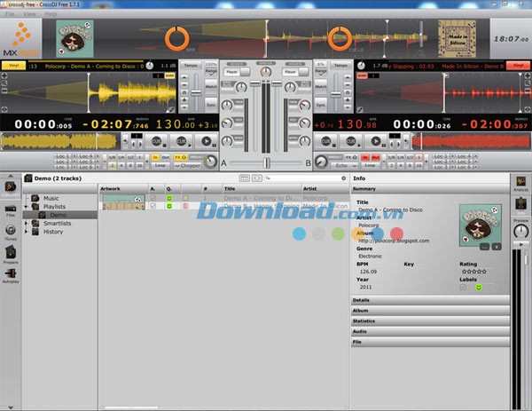Expand the Smartlists tree node
532x411 pixels.
click(26, 223)
